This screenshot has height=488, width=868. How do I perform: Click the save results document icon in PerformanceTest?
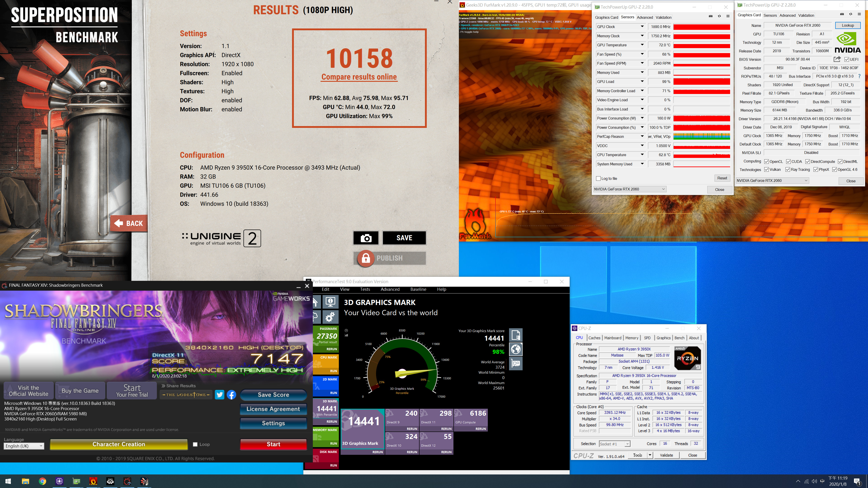pyautogui.click(x=516, y=335)
